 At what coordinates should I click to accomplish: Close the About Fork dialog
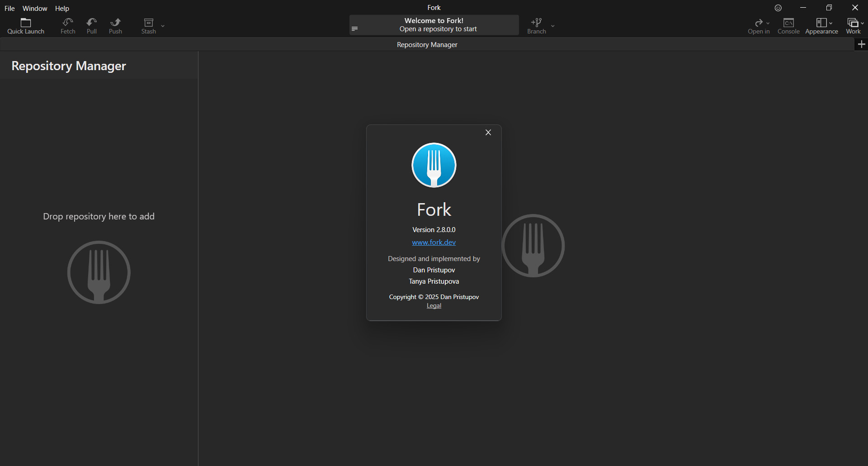488,133
